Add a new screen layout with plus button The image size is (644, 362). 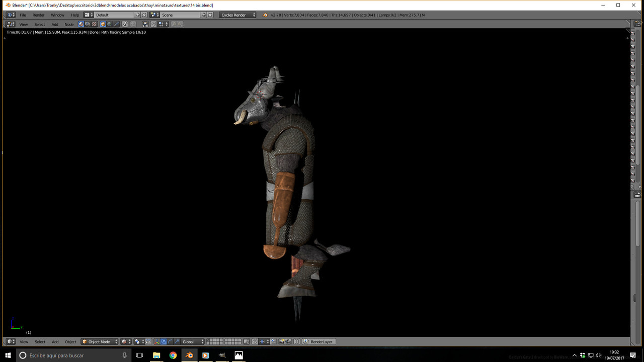tap(137, 15)
